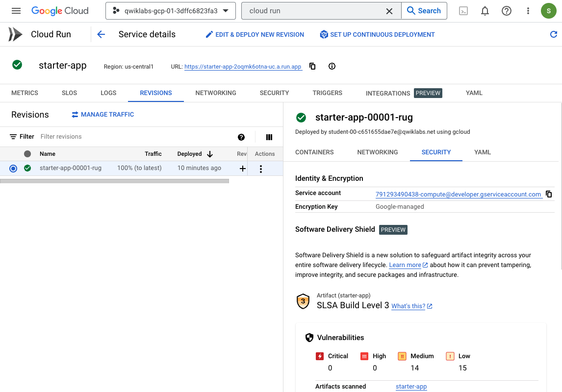Open the project selector dropdown

[x=170, y=11]
